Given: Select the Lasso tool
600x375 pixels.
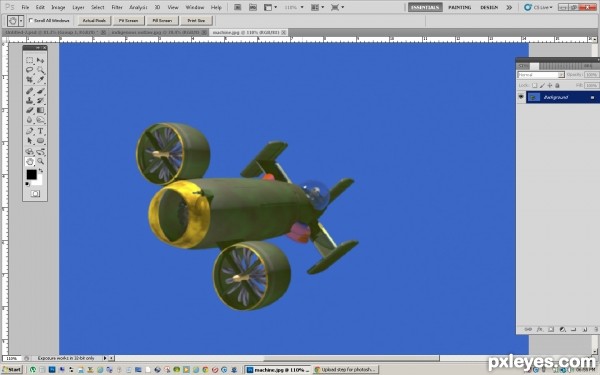Looking at the screenshot, I should pyautogui.click(x=29, y=70).
